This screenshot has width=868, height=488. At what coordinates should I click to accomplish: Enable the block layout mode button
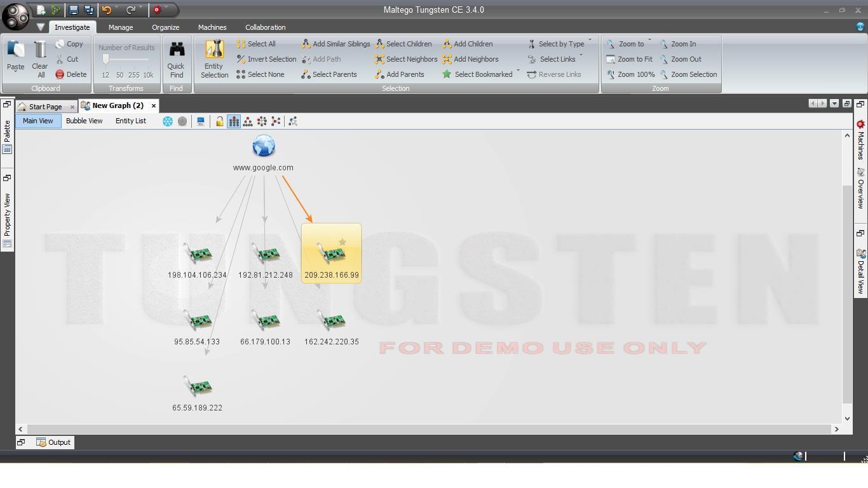[x=234, y=121]
